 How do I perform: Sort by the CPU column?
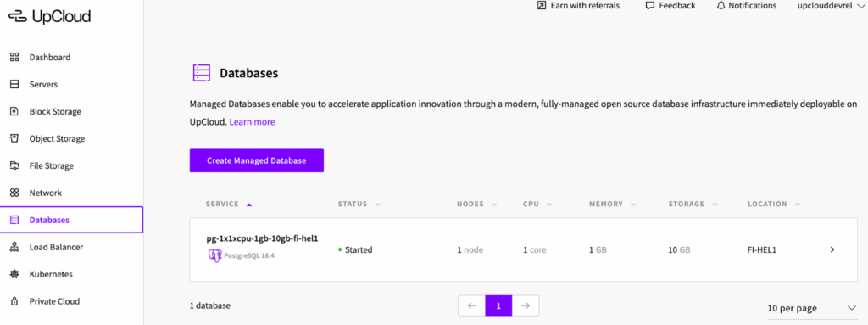[x=537, y=205]
